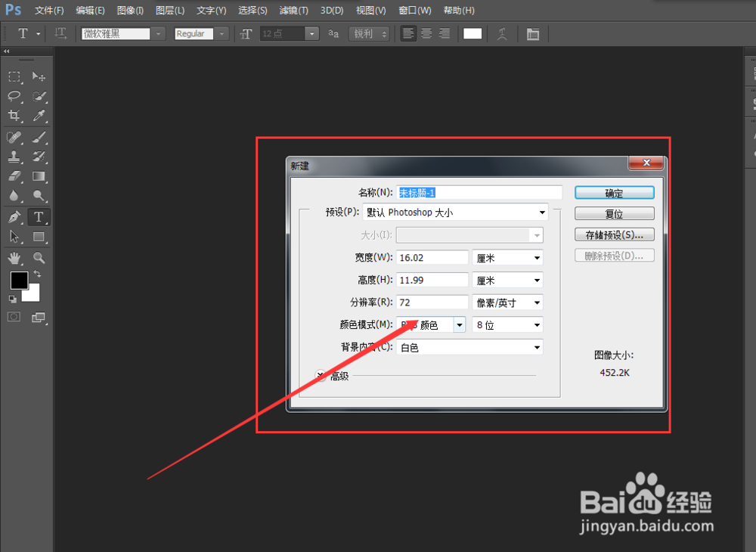Image resolution: width=756 pixels, height=552 pixels.
Task: Select the Eraser tool
Action: 14,176
